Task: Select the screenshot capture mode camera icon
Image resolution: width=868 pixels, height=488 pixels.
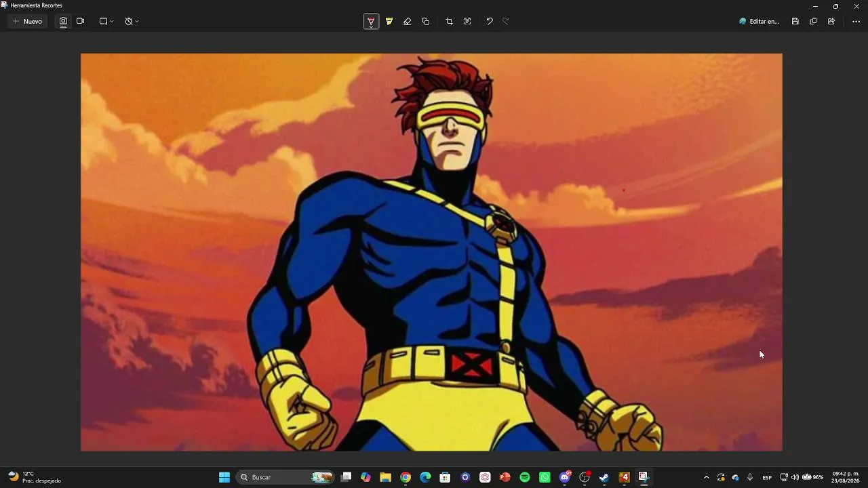Action: (x=63, y=21)
